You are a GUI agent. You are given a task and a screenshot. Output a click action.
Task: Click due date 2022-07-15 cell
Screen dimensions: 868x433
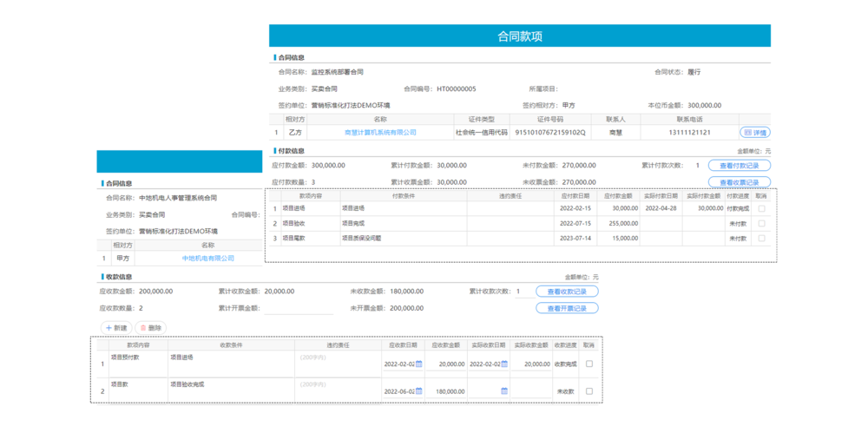pos(575,223)
